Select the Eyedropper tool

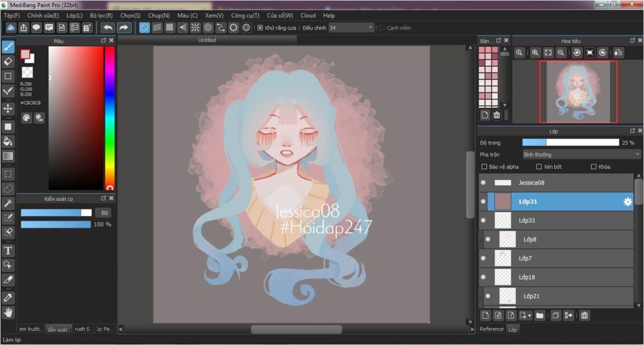click(x=8, y=297)
